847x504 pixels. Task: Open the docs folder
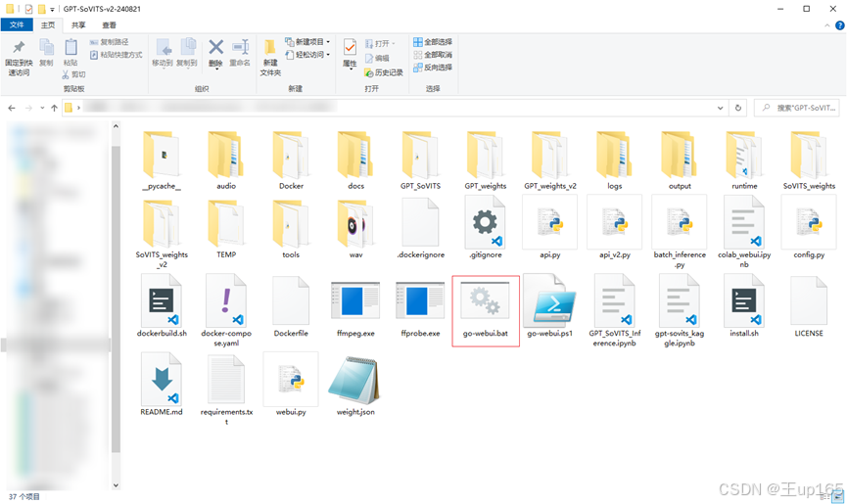click(355, 160)
